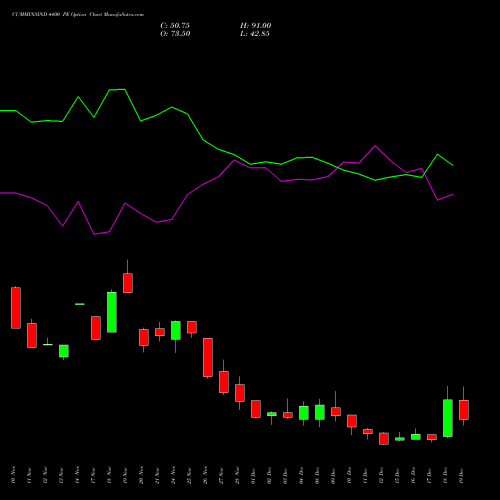The image size is (500, 500).
Task: Click the 10 Nov date label
Action: click(13, 476)
